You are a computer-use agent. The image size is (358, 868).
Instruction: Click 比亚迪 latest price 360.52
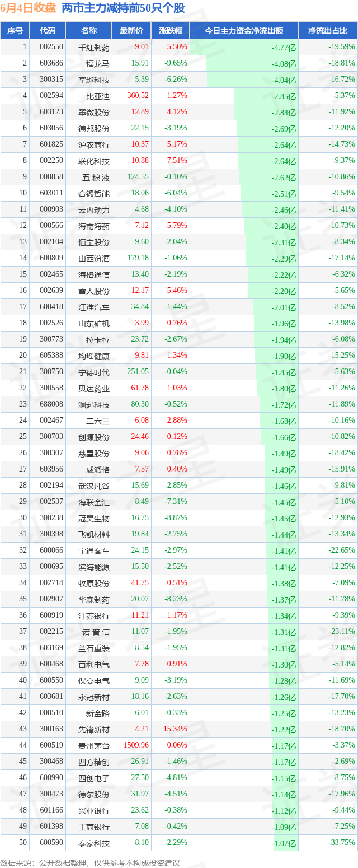coord(138,96)
